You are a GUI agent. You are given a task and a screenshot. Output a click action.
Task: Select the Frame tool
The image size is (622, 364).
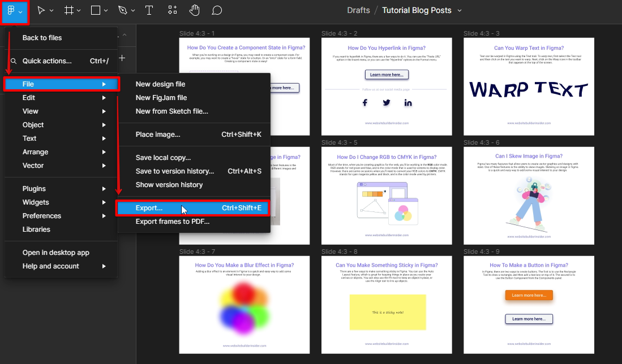[68, 11]
